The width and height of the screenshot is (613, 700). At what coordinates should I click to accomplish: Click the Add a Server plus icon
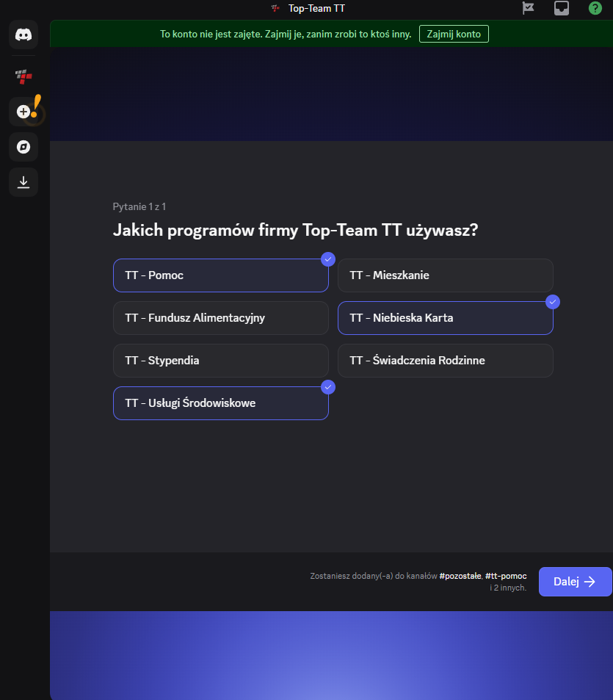point(23,112)
